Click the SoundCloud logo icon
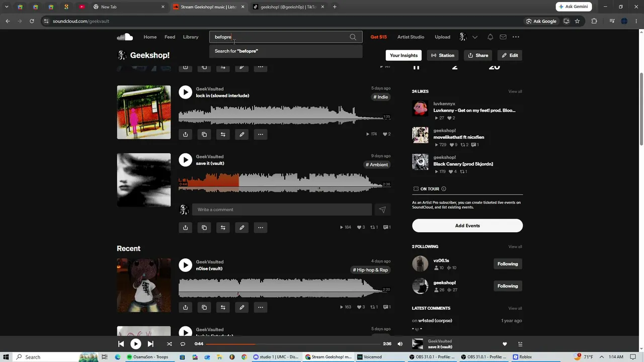The image size is (644, 362). click(x=125, y=37)
